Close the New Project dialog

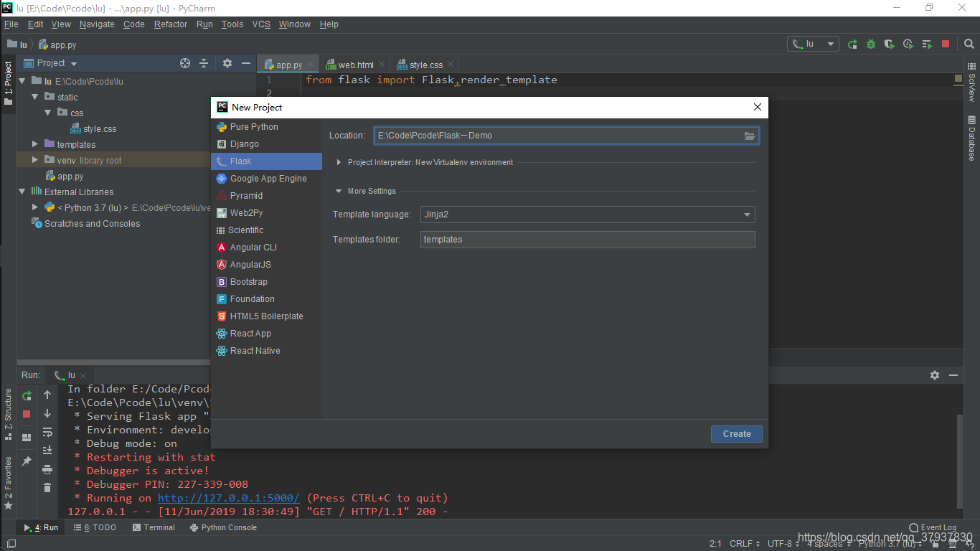pyautogui.click(x=757, y=107)
